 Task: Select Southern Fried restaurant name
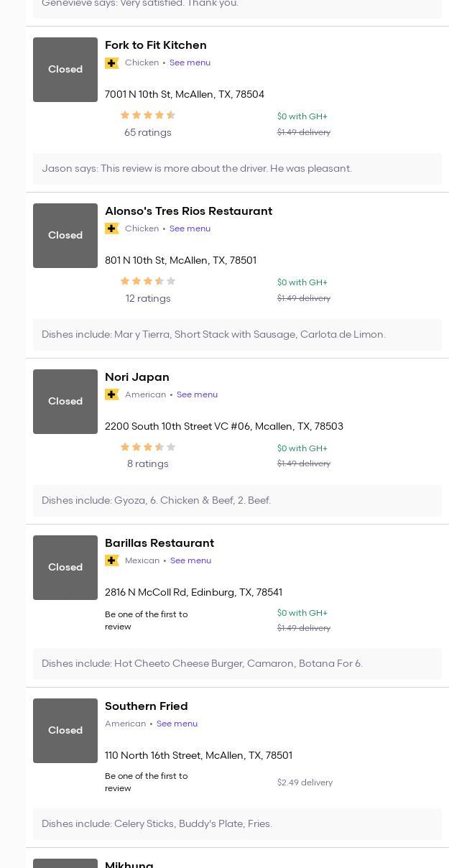click(146, 706)
